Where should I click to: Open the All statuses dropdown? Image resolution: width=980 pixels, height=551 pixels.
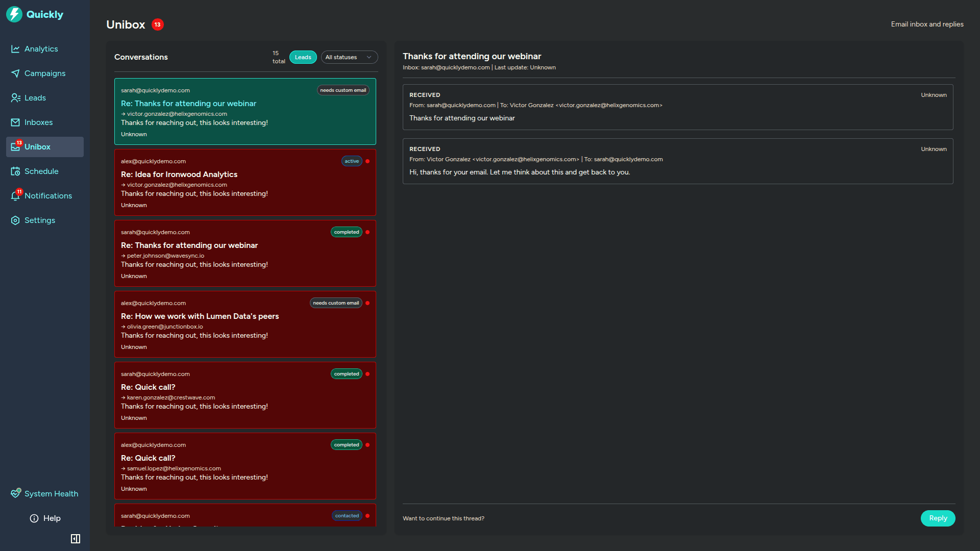click(x=349, y=57)
